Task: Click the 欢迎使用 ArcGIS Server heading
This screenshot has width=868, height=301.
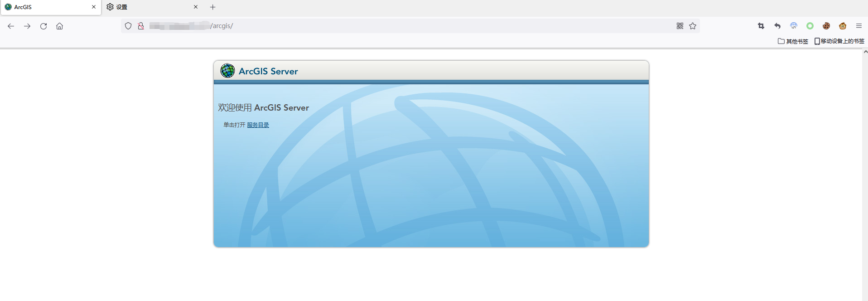Action: point(263,108)
